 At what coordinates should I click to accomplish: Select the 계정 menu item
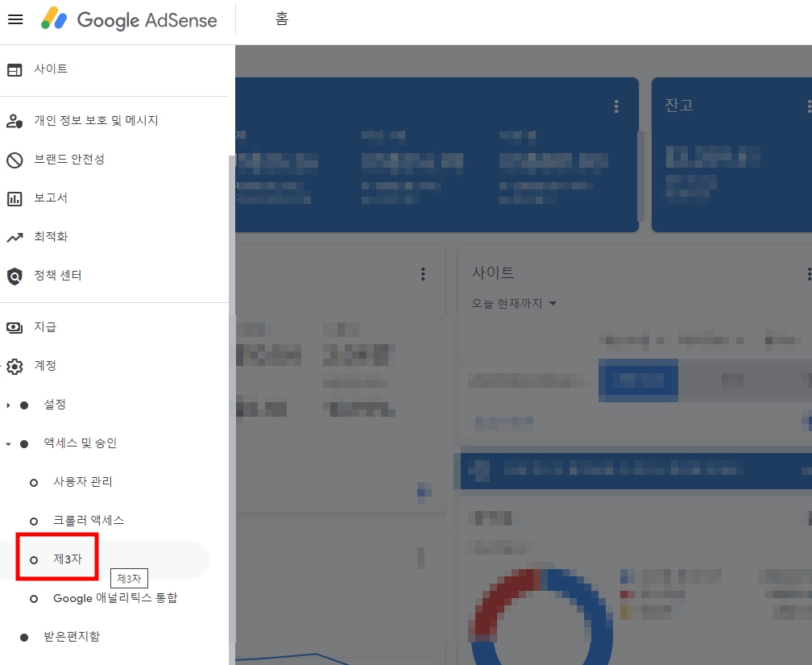click(45, 365)
